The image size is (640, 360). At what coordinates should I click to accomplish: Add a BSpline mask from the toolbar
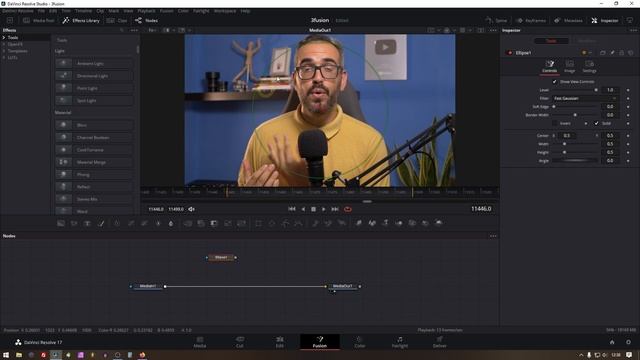[298, 223]
